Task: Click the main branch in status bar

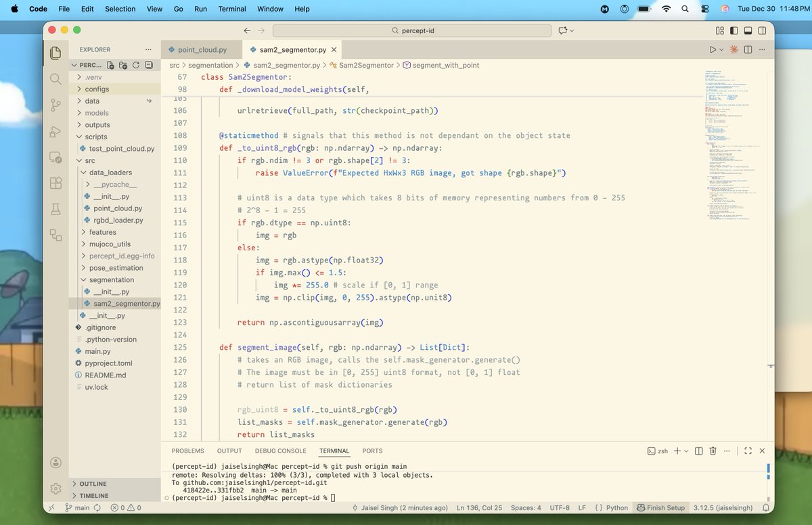Action: click(x=77, y=507)
